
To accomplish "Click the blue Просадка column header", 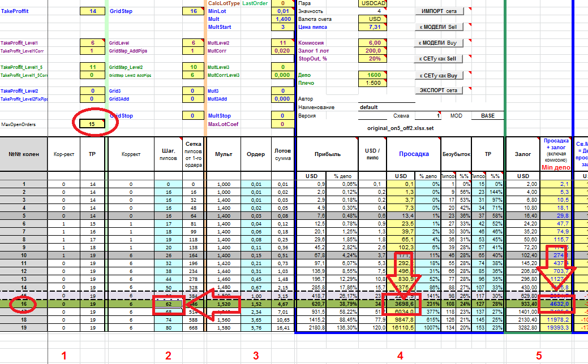I will click(414, 154).
